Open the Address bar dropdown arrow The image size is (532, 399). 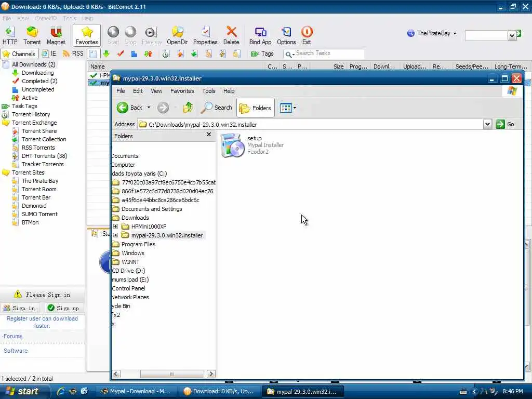click(487, 125)
